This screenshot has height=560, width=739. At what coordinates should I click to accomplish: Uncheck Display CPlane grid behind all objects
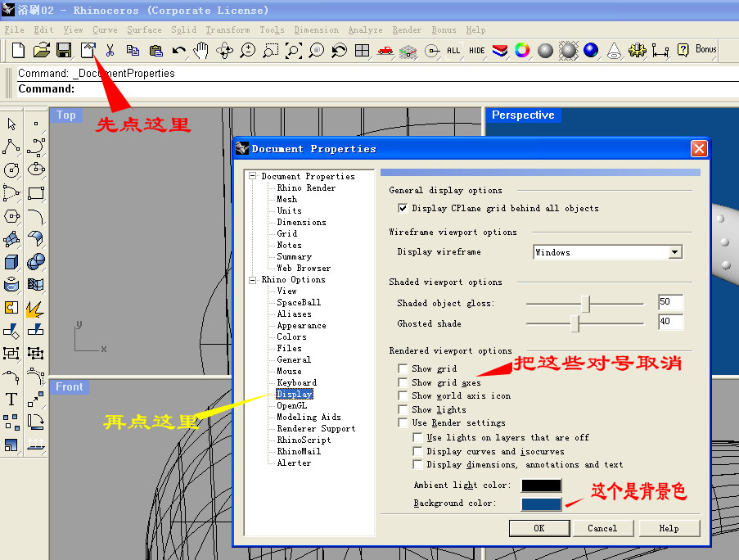pyautogui.click(x=403, y=208)
